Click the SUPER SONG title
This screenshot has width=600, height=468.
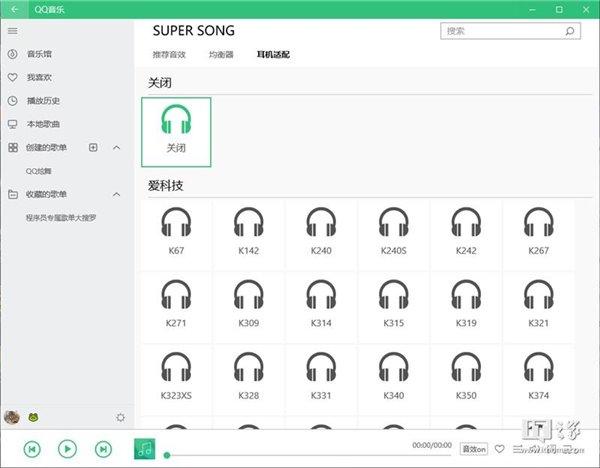coord(194,31)
